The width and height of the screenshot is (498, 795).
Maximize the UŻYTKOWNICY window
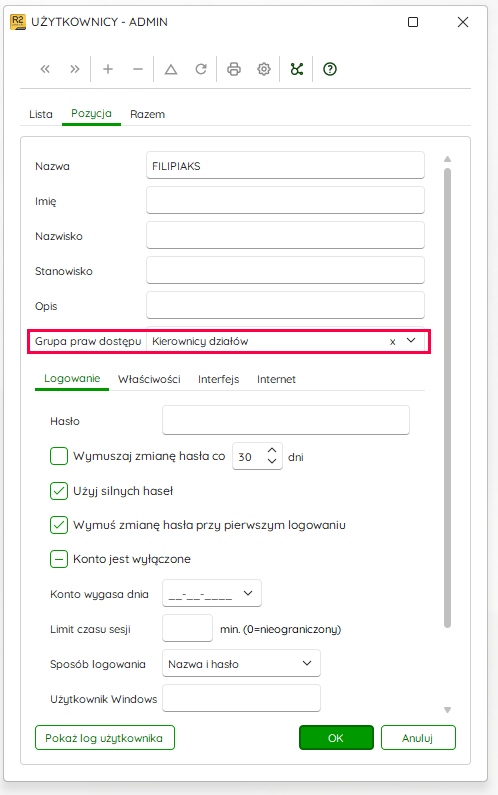[413, 22]
